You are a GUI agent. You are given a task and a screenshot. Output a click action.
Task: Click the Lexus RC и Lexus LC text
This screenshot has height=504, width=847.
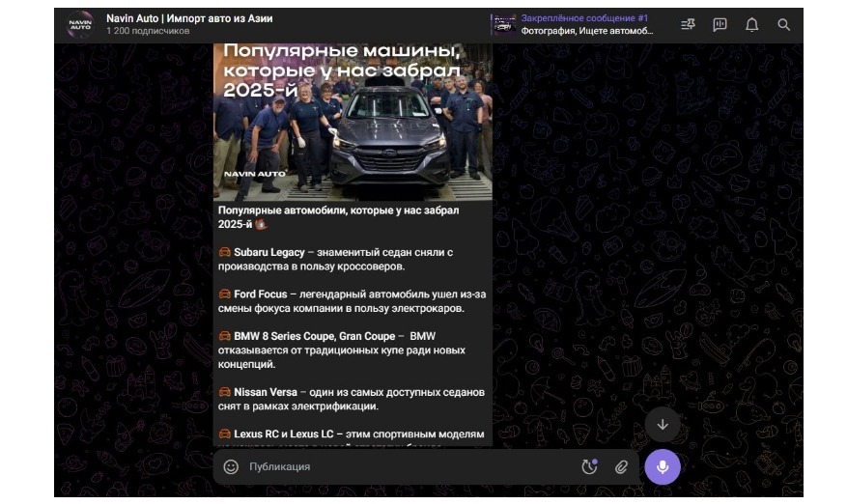284,434
